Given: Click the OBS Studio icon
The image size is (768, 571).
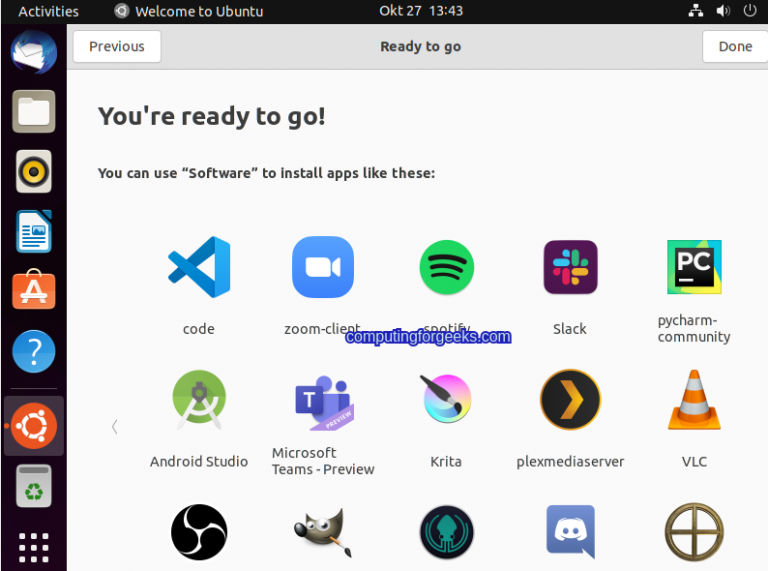Looking at the screenshot, I should pyautogui.click(x=199, y=532).
